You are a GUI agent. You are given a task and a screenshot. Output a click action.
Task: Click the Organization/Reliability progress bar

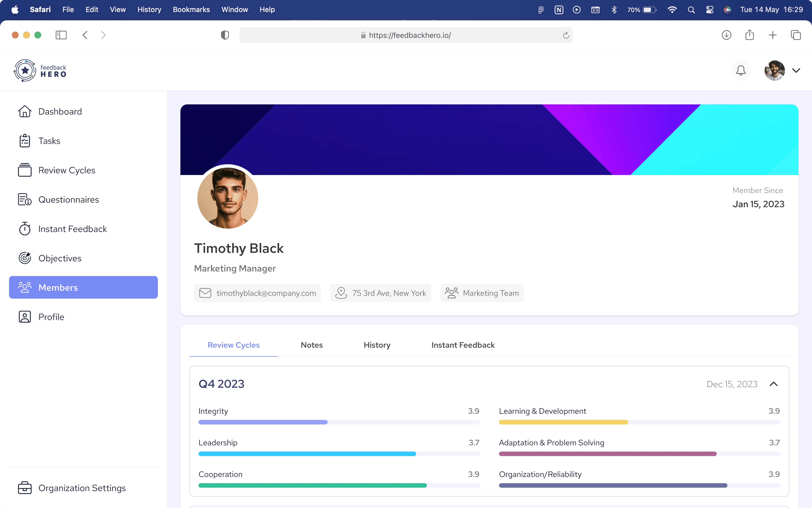click(640, 485)
